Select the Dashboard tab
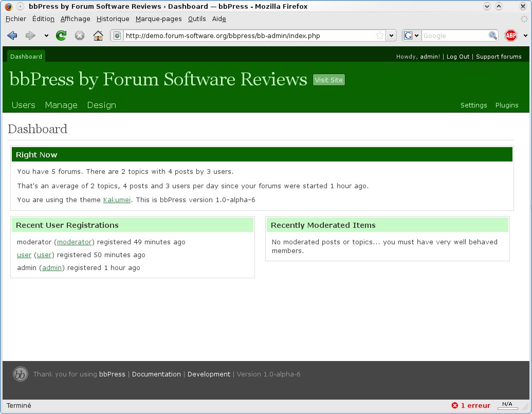532x414 pixels. click(26, 57)
